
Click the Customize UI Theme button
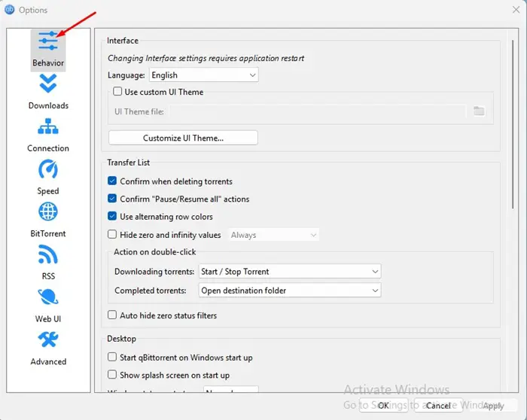point(183,138)
